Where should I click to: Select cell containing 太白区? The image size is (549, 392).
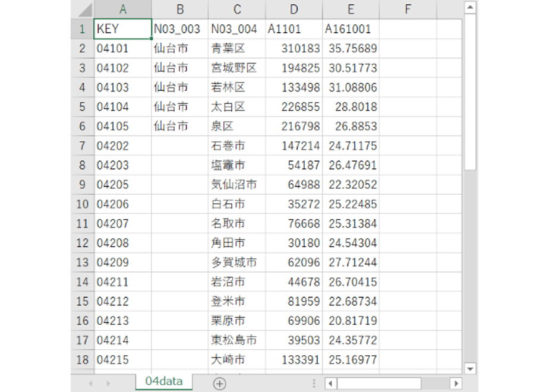click(x=237, y=107)
